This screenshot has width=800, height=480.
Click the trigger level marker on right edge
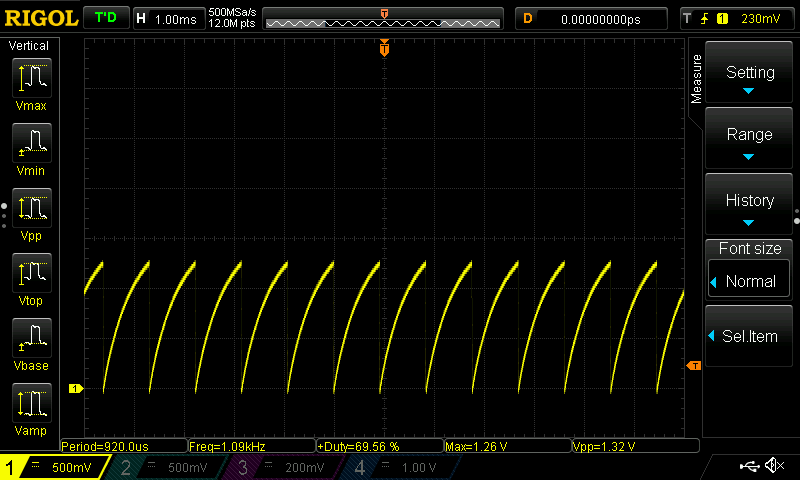[694, 365]
